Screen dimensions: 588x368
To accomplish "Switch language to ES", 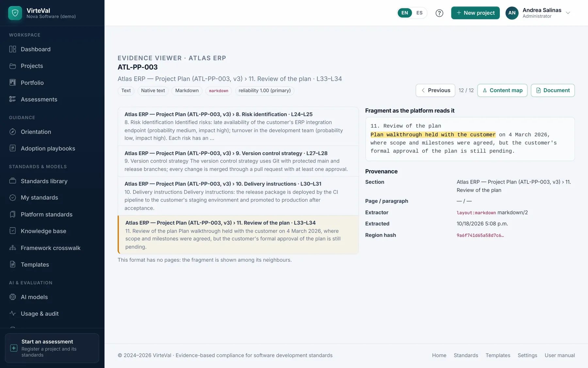I will point(419,13).
